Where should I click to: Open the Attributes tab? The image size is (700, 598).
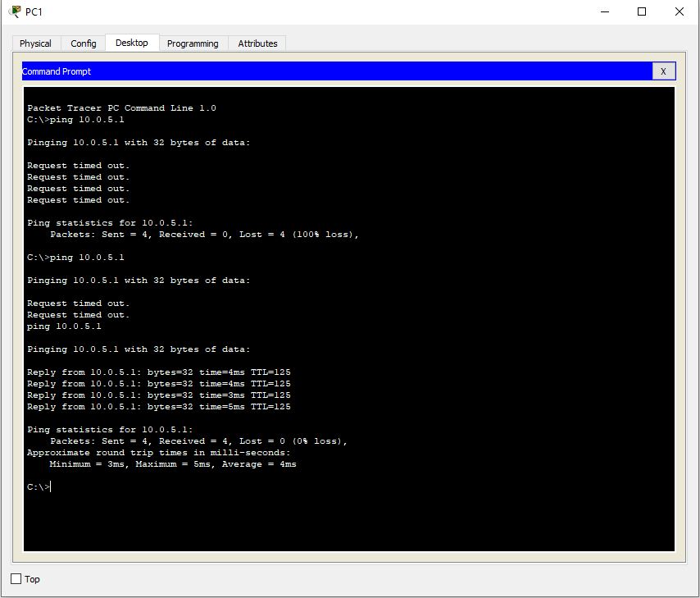(257, 43)
